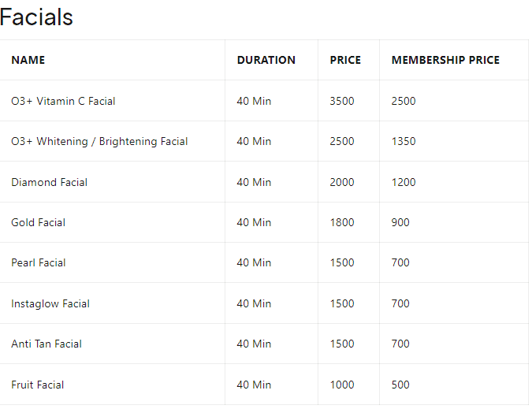Viewport: 532px width, 409px height.
Task: Click the Fruit Facial name
Action: click(x=38, y=385)
